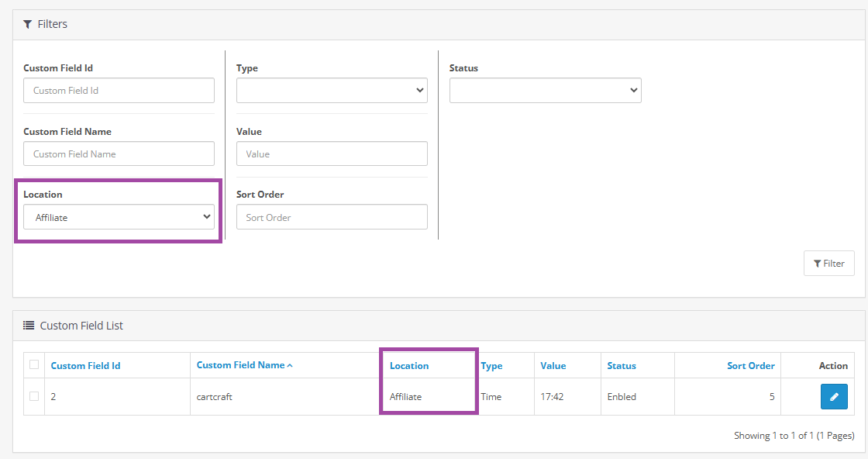Focus the Custom Field Id input
This screenshot has width=868, height=459.
(x=119, y=91)
